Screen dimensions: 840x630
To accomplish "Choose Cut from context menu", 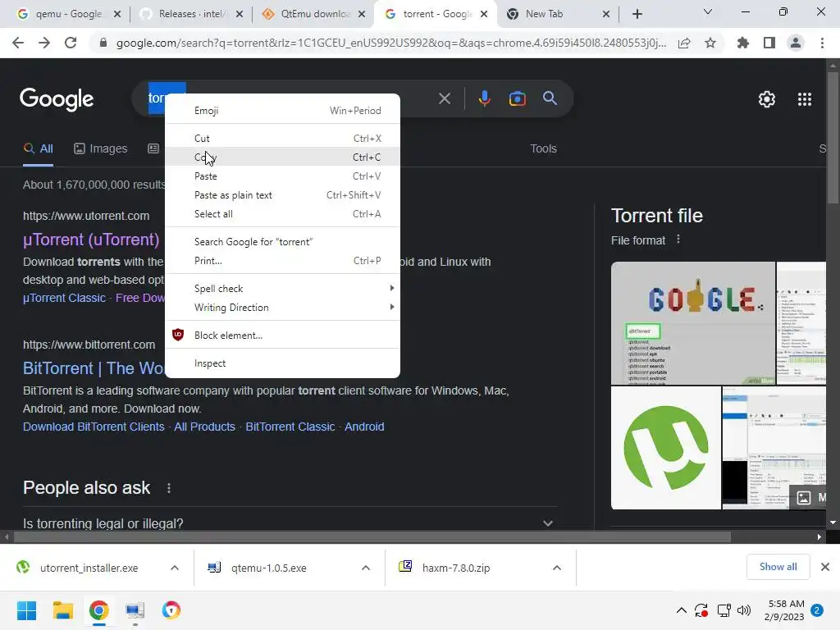I will pos(283,138).
